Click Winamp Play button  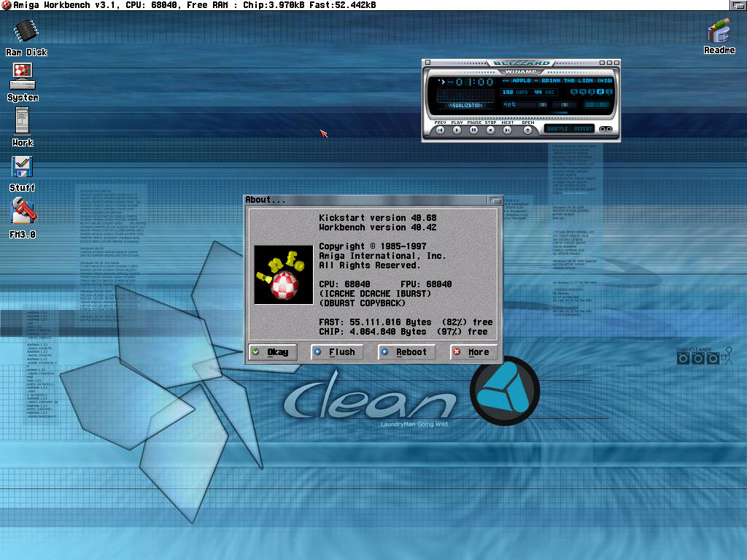[x=457, y=130]
